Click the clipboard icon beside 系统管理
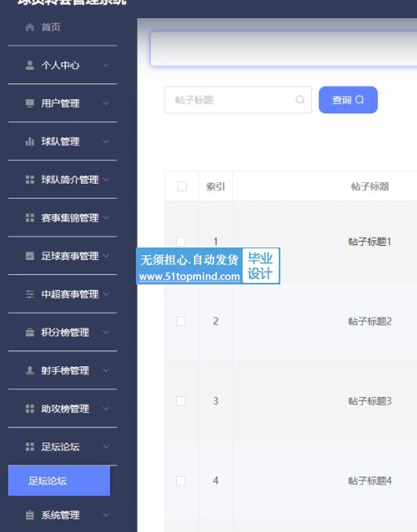The image size is (417, 532). pyautogui.click(x=30, y=515)
